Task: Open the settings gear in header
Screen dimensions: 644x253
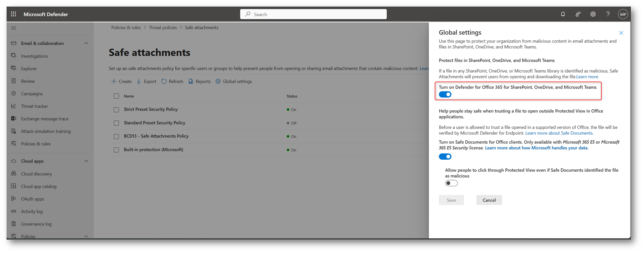Action: point(593,14)
